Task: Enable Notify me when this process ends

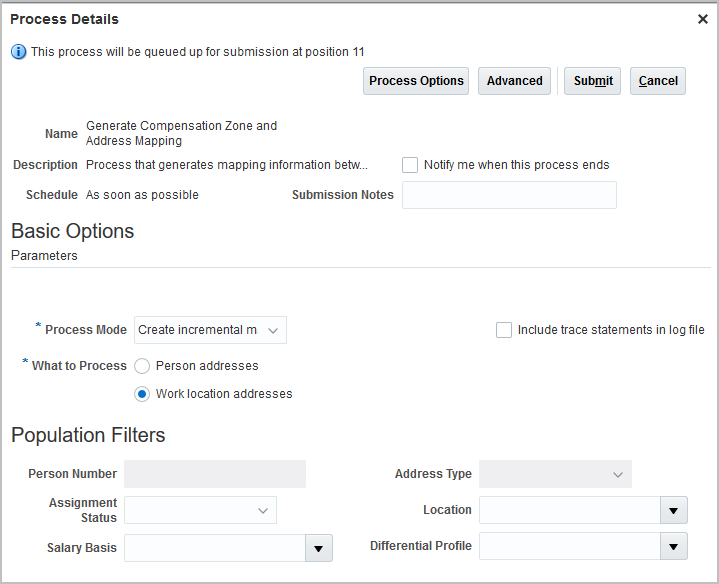Action: pyautogui.click(x=410, y=165)
